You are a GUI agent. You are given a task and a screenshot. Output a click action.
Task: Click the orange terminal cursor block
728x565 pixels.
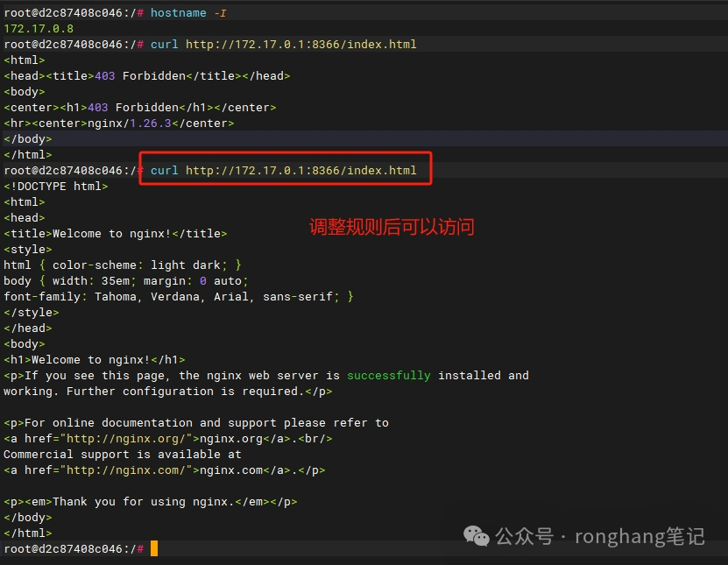154,548
